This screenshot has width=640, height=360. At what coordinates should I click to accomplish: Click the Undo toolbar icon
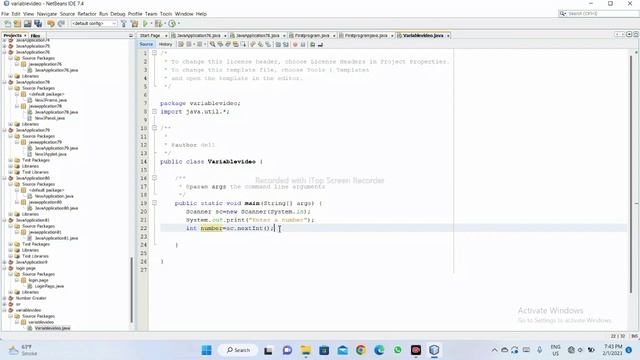point(51,24)
